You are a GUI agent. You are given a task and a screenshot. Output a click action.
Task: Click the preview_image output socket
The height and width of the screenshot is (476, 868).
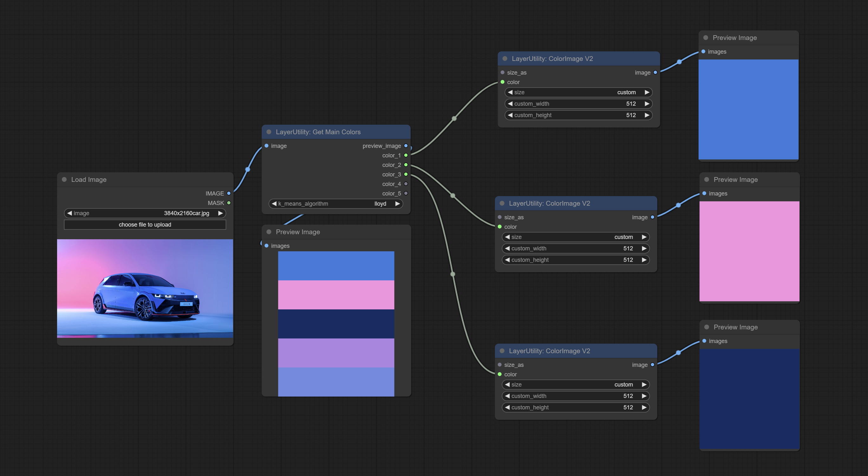406,146
